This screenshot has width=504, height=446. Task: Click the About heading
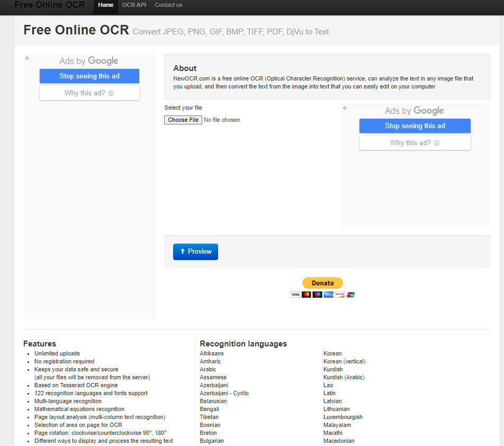pyautogui.click(x=185, y=68)
